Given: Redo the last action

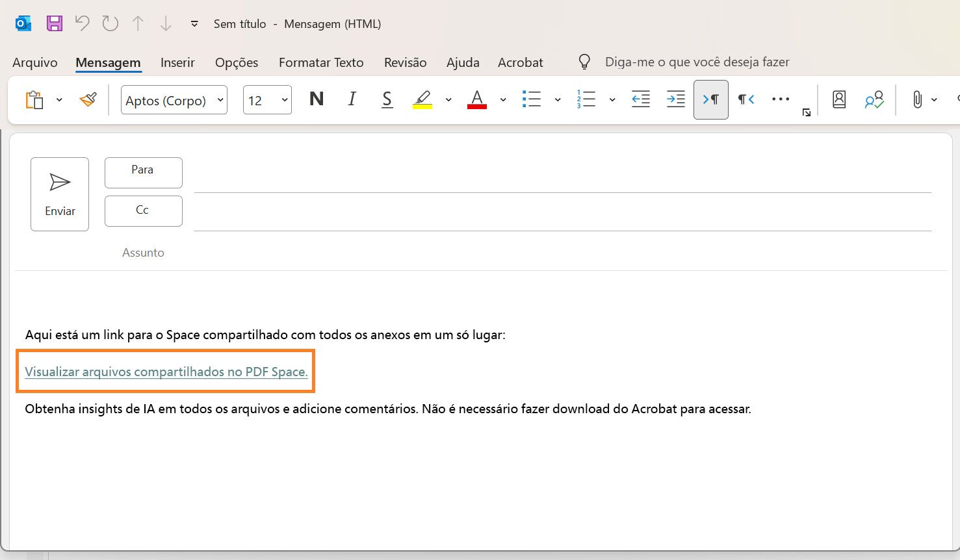Looking at the screenshot, I should coord(110,24).
